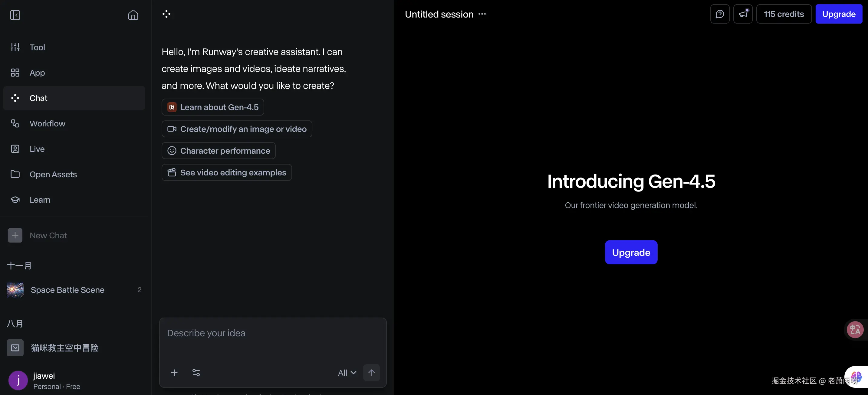
Task: Focus the Describe your idea field
Action: click(272, 340)
